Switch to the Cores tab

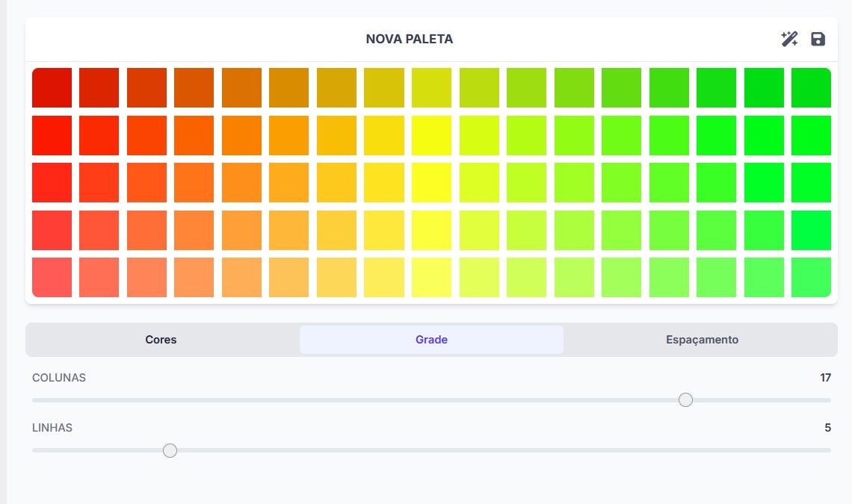[x=161, y=340]
